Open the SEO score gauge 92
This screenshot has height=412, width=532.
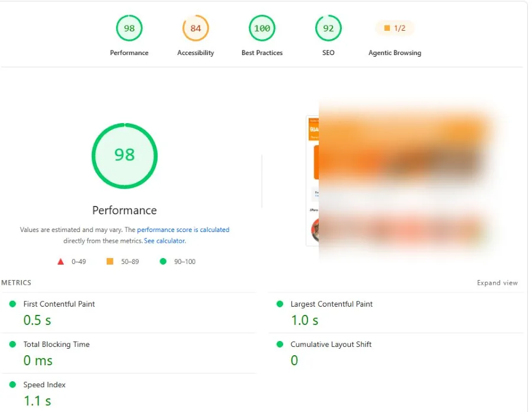pyautogui.click(x=328, y=28)
